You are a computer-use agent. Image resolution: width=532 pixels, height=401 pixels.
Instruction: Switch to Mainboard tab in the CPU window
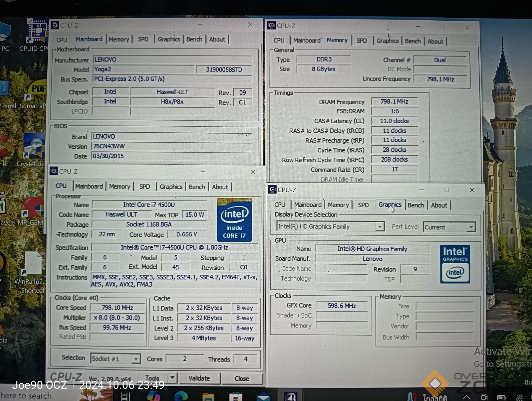coord(89,186)
